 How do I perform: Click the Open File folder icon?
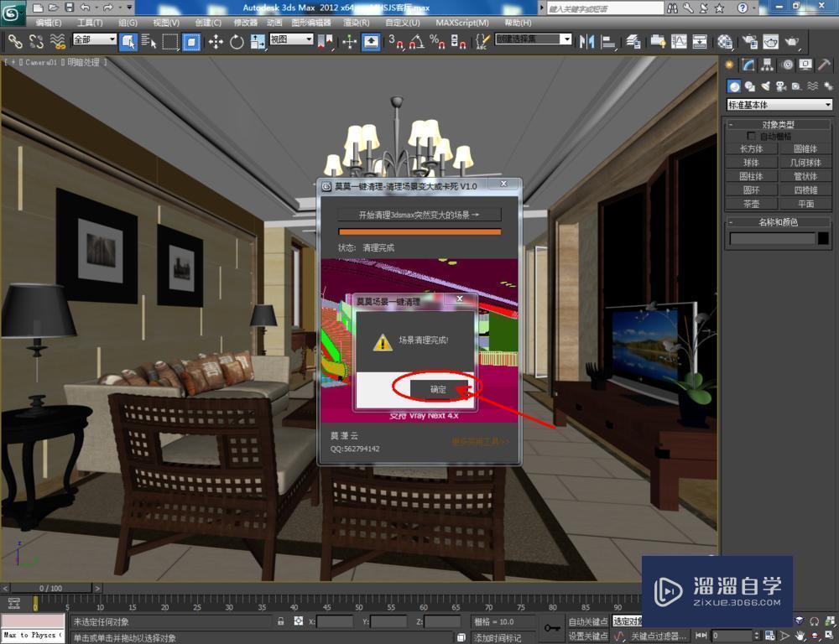point(53,8)
